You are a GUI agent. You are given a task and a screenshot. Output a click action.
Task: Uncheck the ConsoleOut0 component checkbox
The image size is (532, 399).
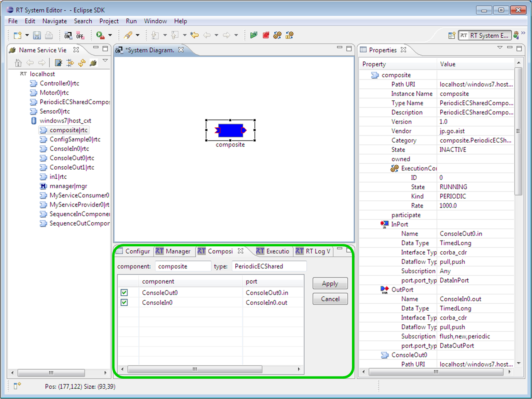pos(124,292)
